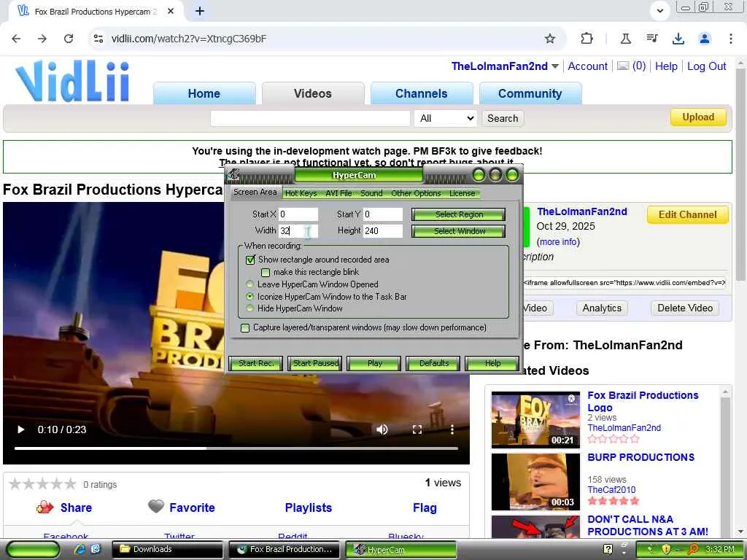Switch to AVI File tab
This screenshot has width=747, height=560.
pyautogui.click(x=338, y=193)
